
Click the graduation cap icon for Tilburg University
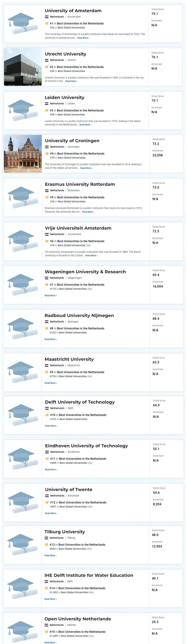(22, 545)
